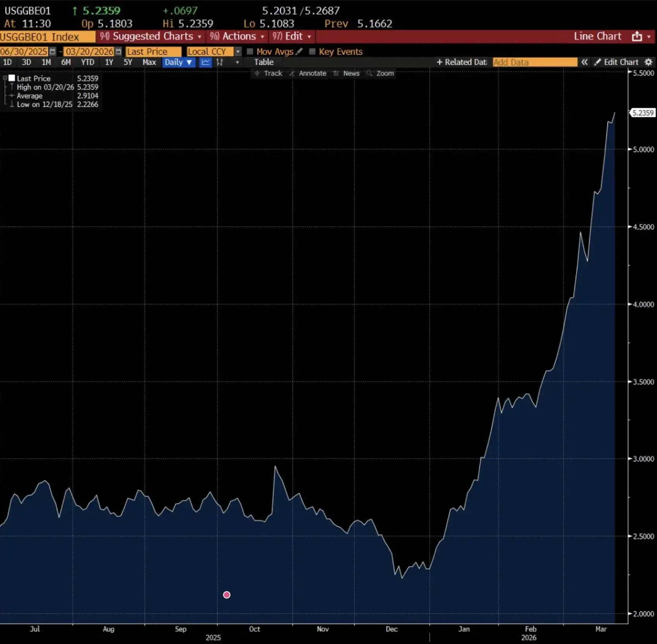Open the Local CCY currency dropdown
The width and height of the screenshot is (657, 644).
tap(238, 51)
